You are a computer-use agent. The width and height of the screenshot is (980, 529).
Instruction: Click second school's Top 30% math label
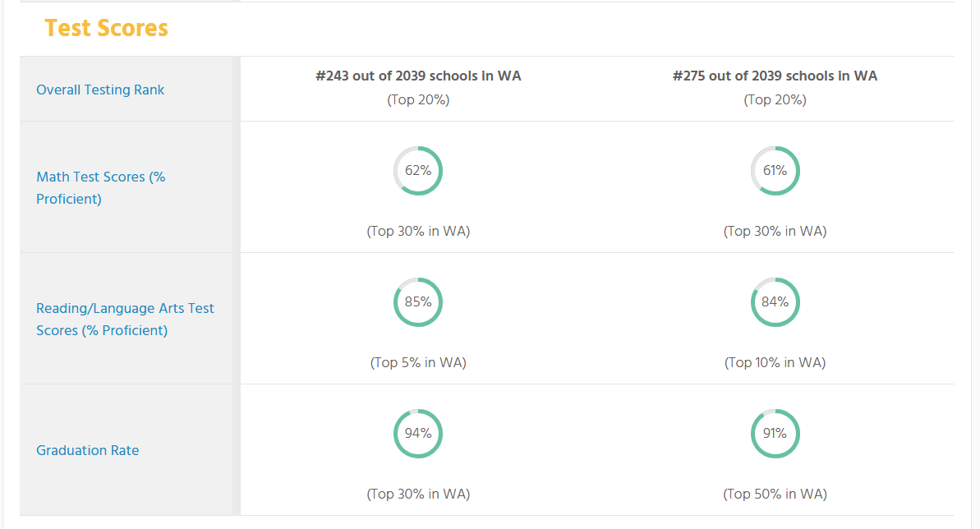775,232
